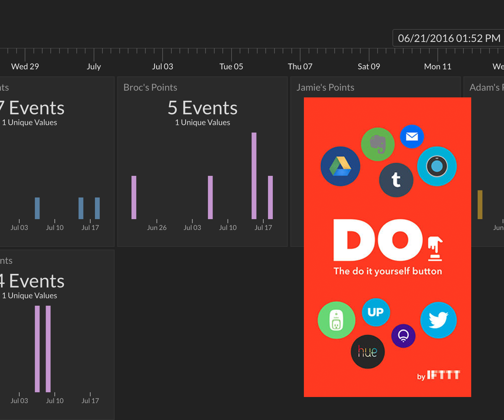Click '1 Unique Values' under 5 Events
Viewport: 504px width, 420px height.
(x=202, y=122)
